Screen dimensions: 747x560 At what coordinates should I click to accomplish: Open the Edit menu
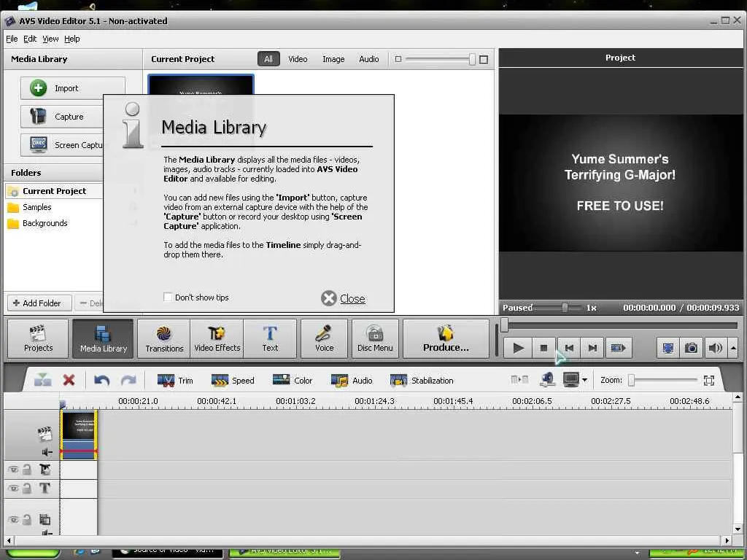[x=30, y=39]
